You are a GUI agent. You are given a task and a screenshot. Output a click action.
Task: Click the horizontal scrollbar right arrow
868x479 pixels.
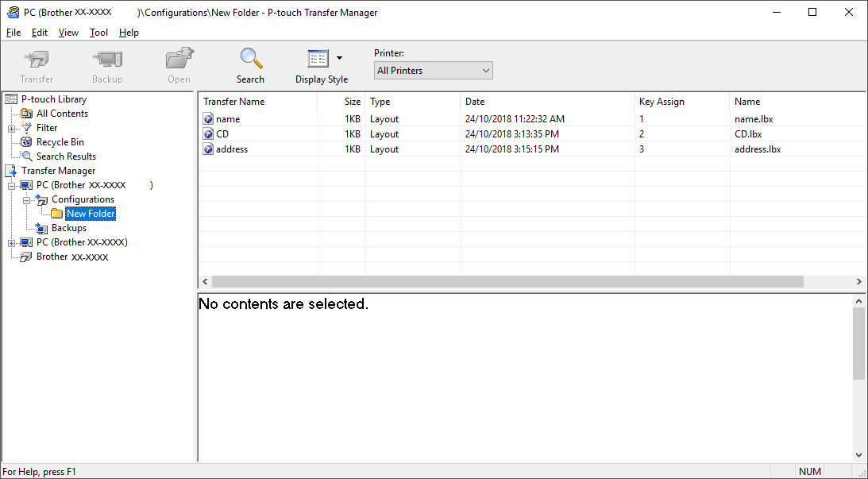pos(858,282)
